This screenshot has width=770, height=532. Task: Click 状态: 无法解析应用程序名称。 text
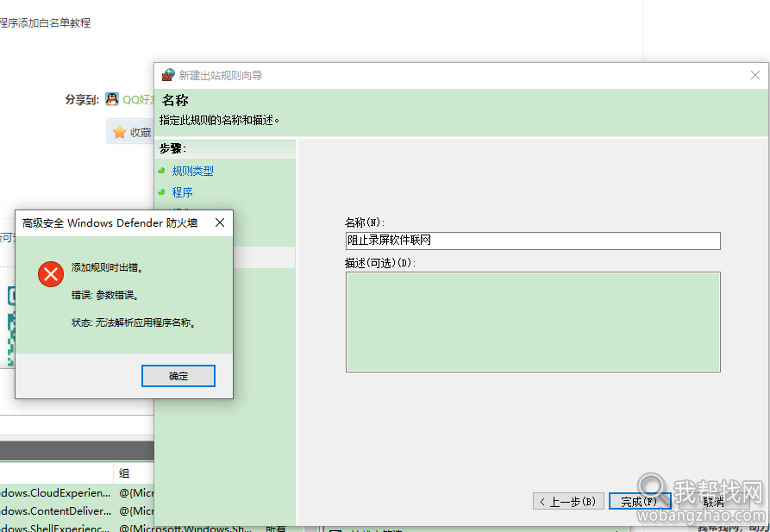coord(134,322)
